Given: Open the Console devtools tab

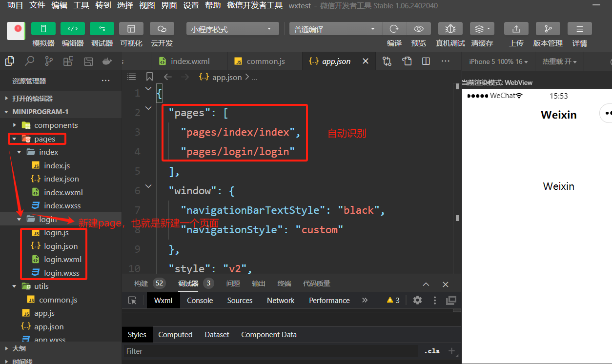Looking at the screenshot, I should [200, 301].
